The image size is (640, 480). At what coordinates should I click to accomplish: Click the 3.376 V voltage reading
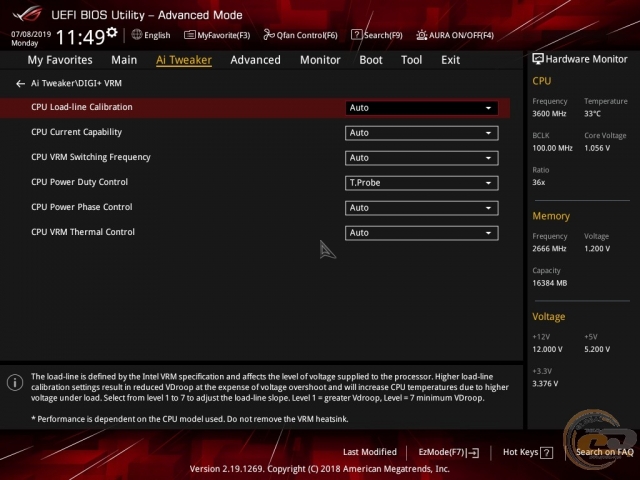point(545,384)
